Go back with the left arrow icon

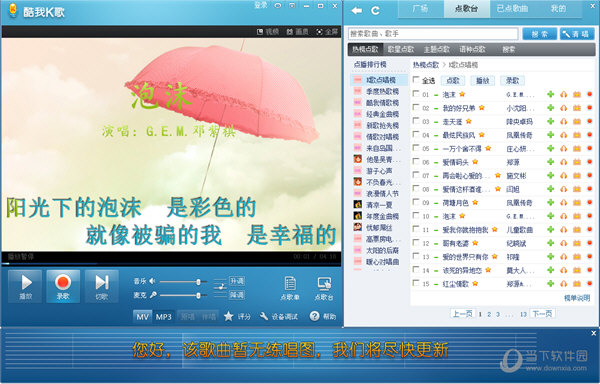point(357,11)
